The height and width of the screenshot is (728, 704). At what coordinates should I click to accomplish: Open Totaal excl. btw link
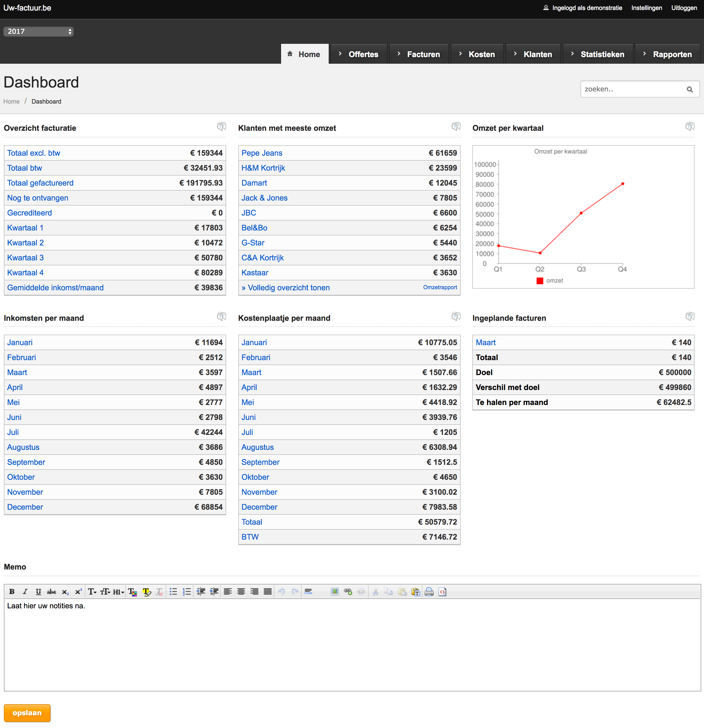(x=34, y=153)
